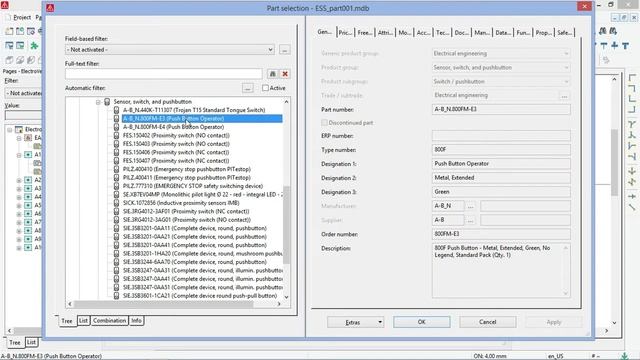Close the Part selection dialog
The image size is (640, 360).
(584, 7)
